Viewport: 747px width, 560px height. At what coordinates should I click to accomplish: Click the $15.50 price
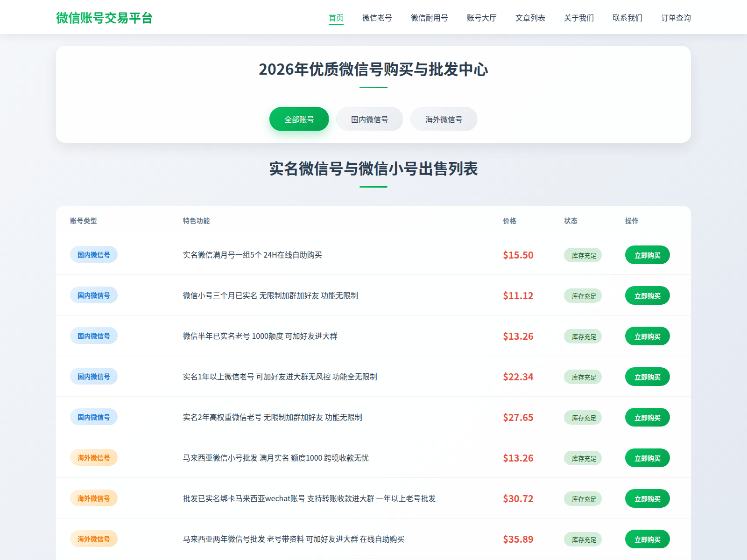(x=518, y=255)
